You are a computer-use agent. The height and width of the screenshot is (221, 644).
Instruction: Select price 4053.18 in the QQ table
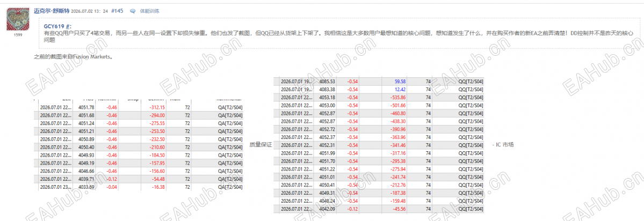click(327, 97)
